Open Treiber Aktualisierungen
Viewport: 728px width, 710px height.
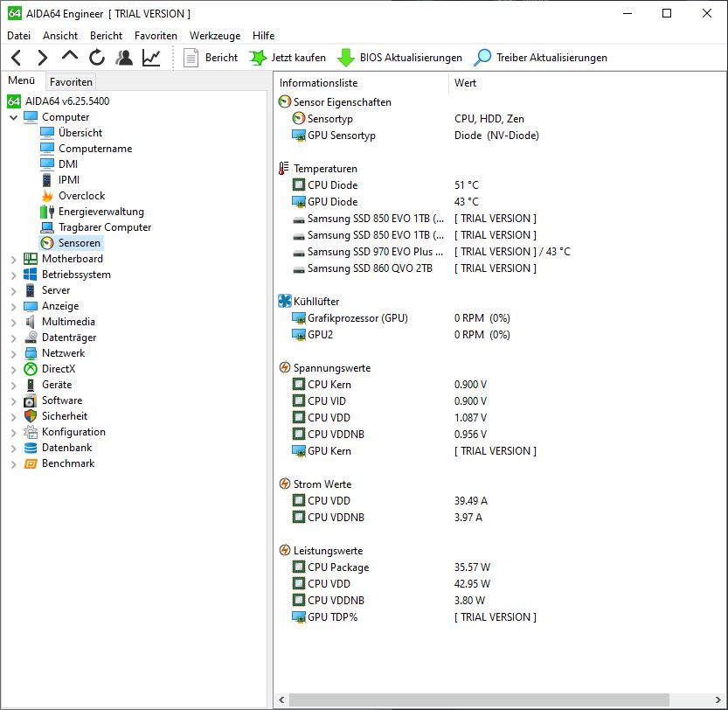540,58
